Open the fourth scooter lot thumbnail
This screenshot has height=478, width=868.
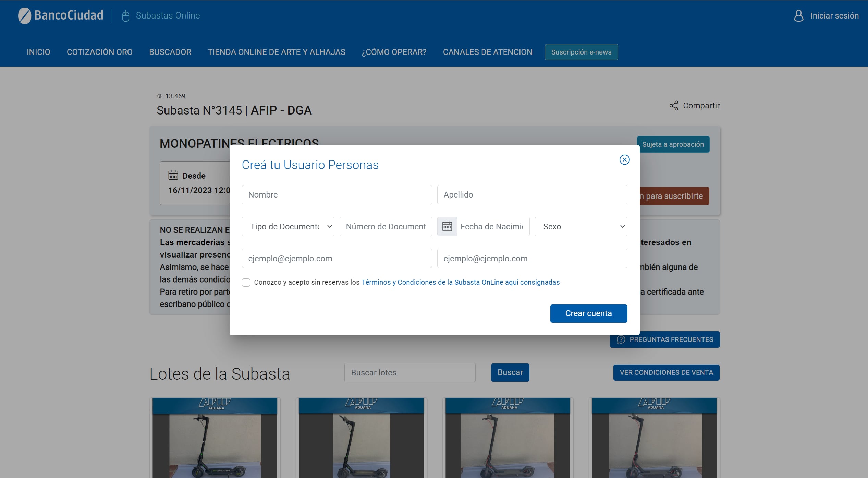pos(654,438)
